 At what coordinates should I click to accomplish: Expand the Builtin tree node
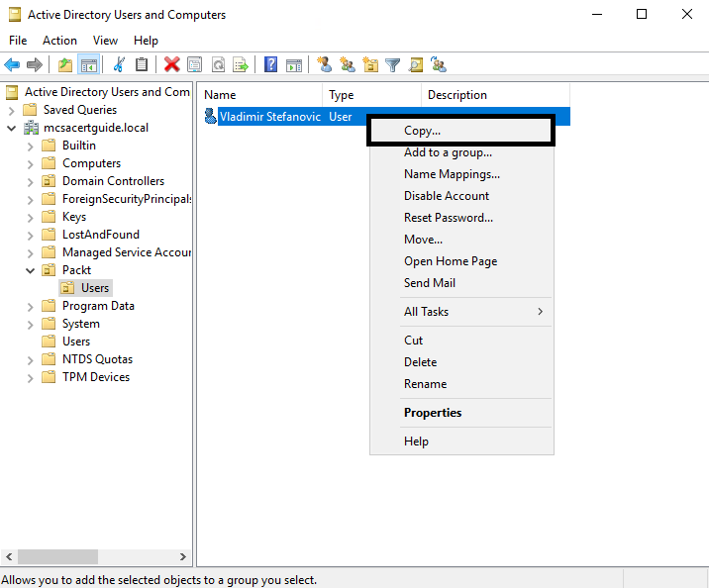(x=30, y=146)
